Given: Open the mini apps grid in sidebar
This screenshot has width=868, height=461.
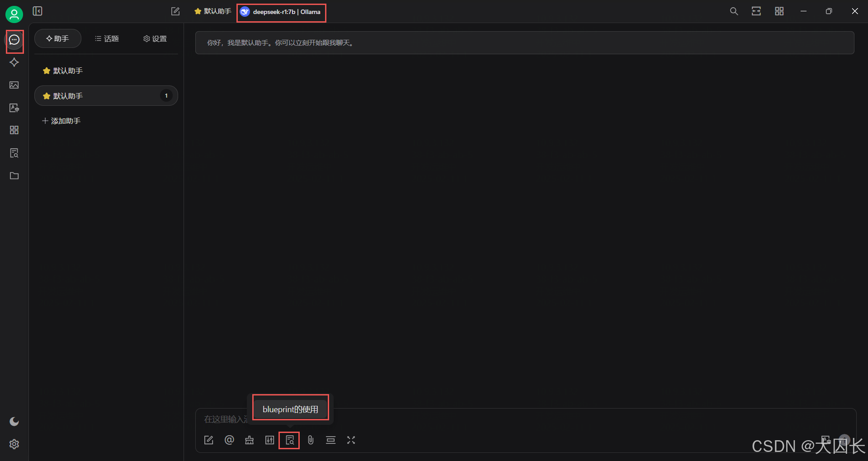Looking at the screenshot, I should [14, 130].
